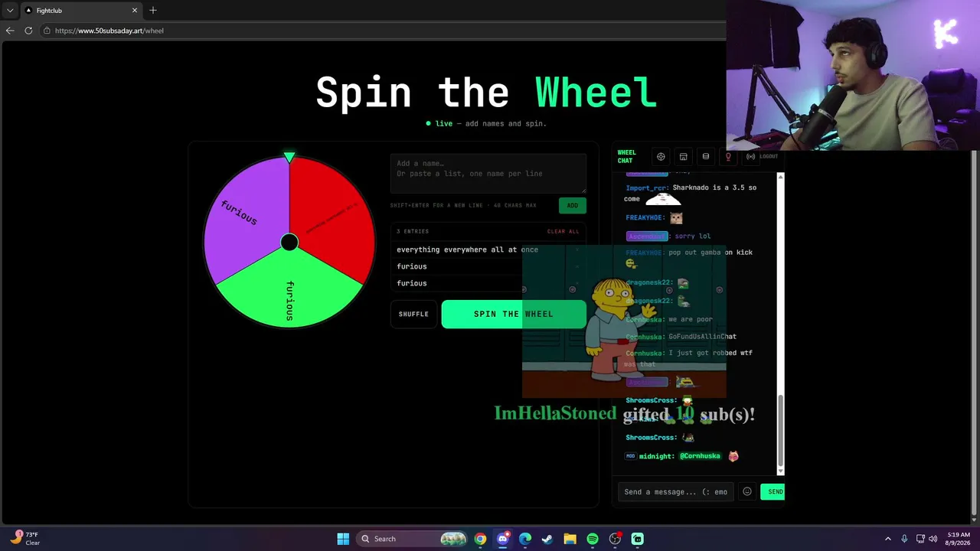Viewport: 980px width, 551px height.
Task: Click the browser address bar URL
Action: [x=109, y=31]
